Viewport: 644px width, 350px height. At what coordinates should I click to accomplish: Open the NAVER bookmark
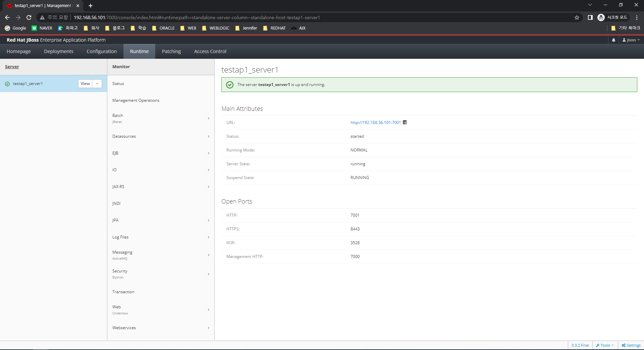(x=42, y=28)
